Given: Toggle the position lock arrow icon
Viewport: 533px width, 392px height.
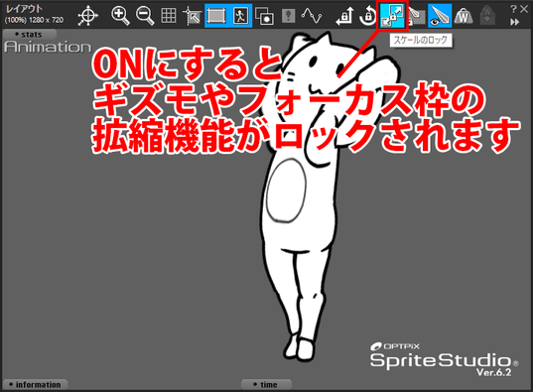Looking at the screenshot, I should click(x=344, y=16).
